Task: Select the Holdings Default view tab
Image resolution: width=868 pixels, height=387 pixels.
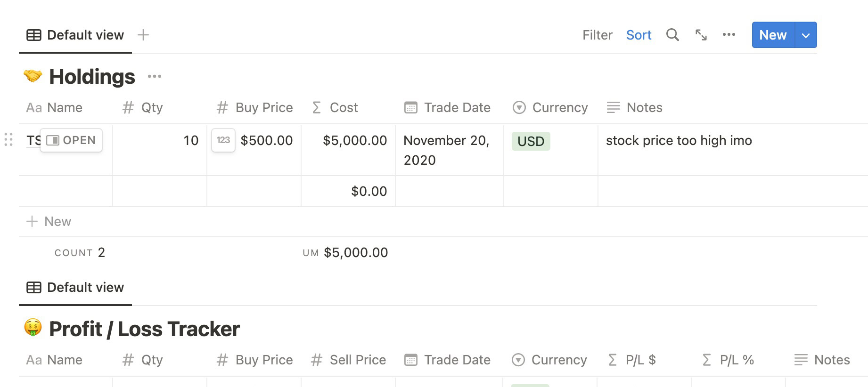Action: tap(75, 35)
